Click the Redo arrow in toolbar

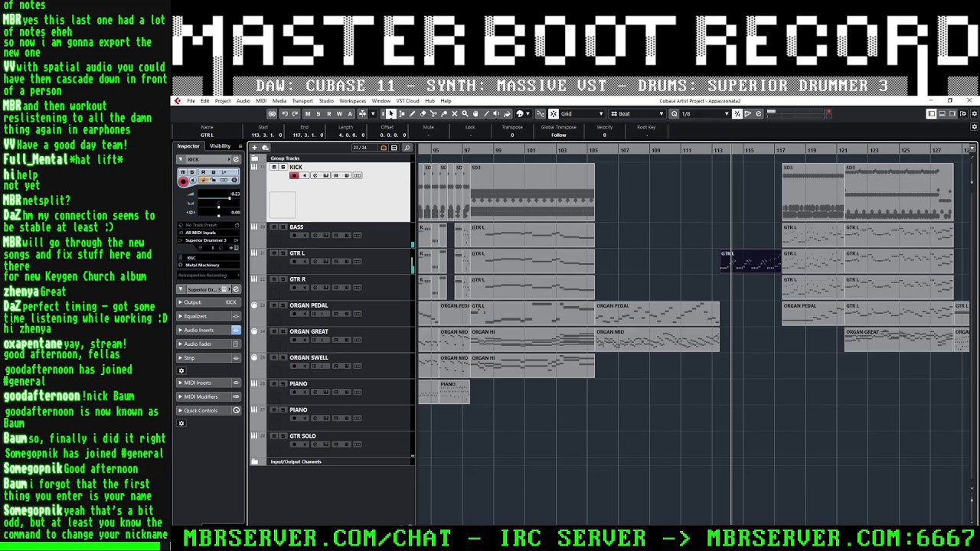click(x=295, y=113)
